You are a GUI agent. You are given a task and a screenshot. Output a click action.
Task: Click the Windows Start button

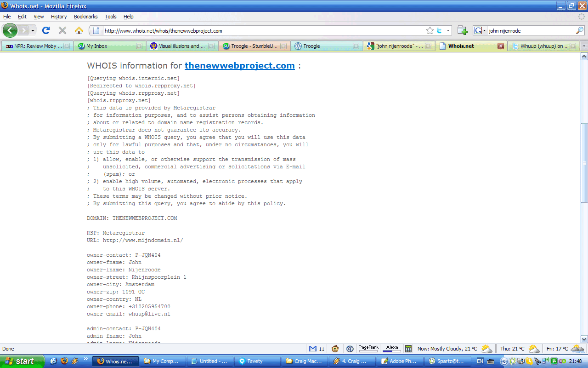pyautogui.click(x=22, y=361)
